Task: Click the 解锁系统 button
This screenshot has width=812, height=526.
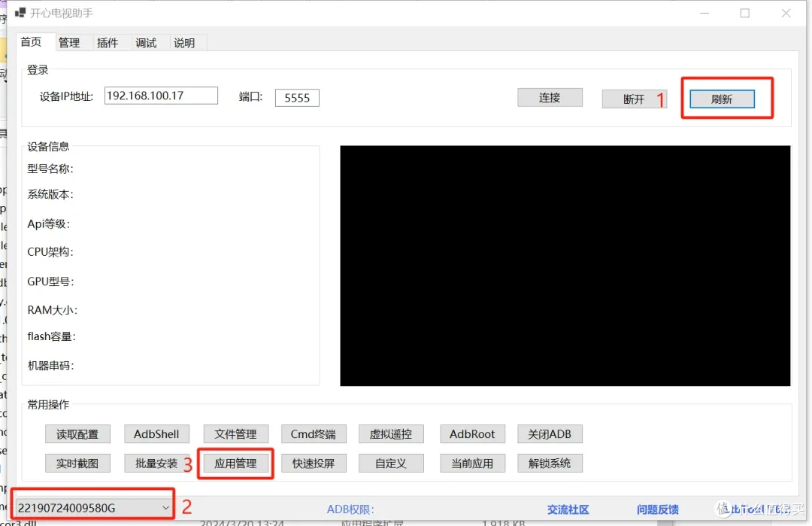Action: click(x=550, y=464)
